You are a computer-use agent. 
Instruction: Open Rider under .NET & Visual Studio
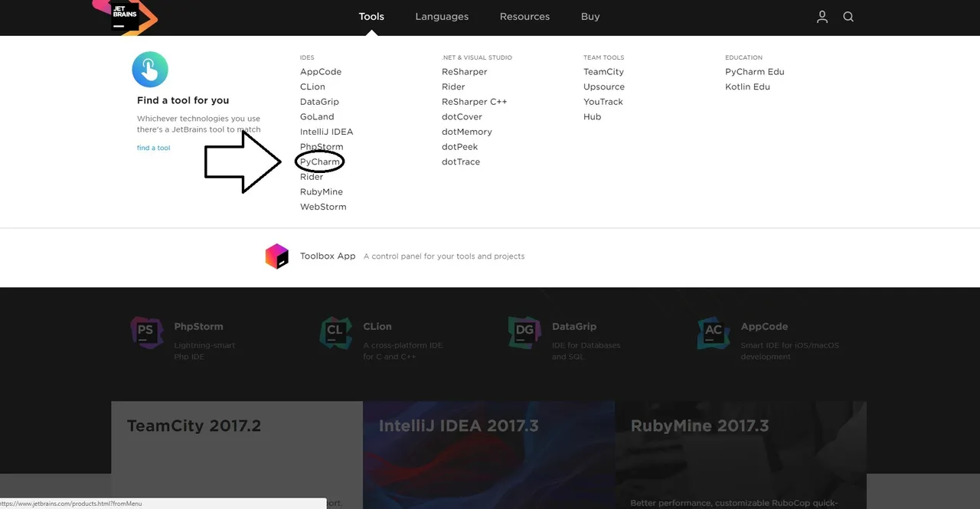[x=453, y=86]
